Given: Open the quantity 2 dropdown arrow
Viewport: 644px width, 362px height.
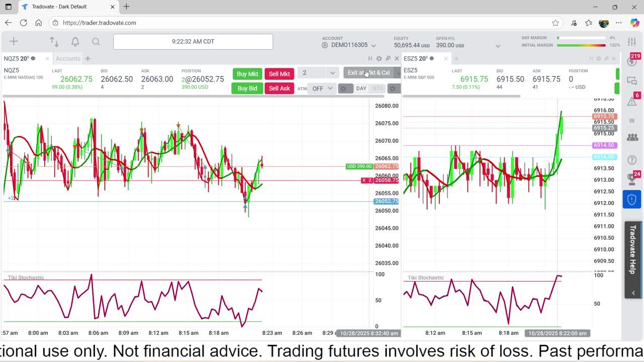Looking at the screenshot, I should (x=332, y=73).
